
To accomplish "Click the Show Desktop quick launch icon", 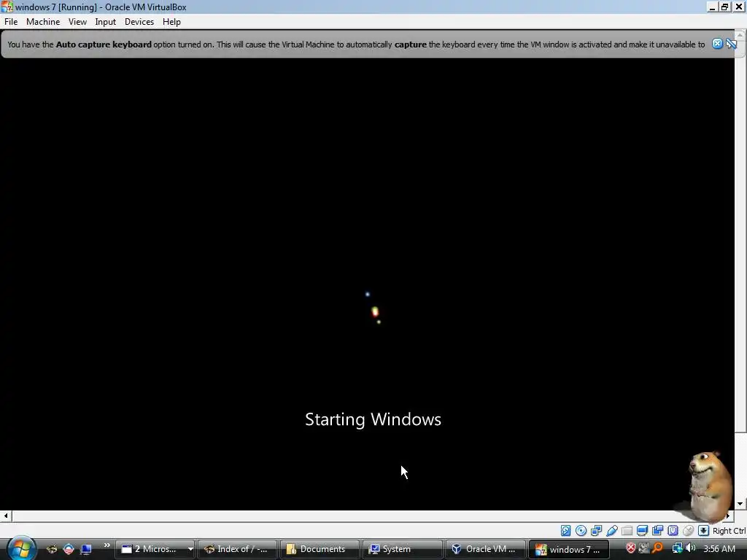I will point(86,549).
